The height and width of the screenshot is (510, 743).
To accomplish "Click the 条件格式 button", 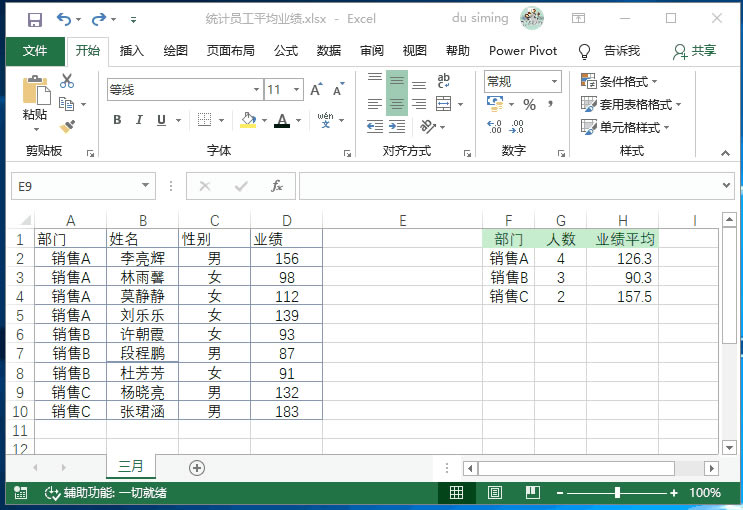I will click(623, 82).
